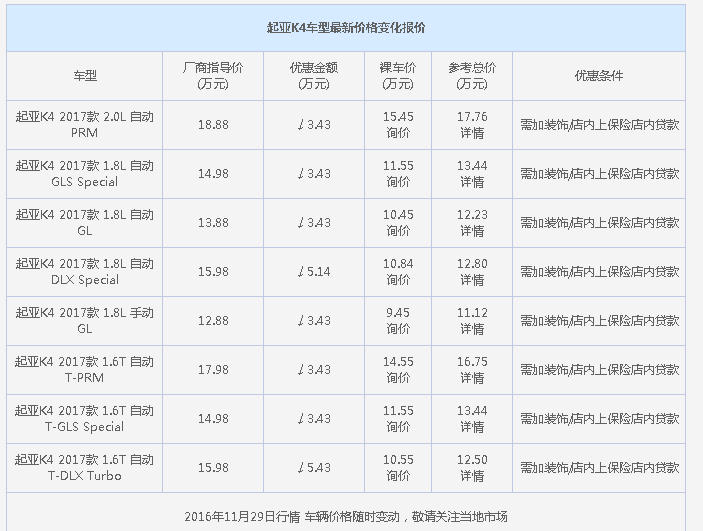This screenshot has height=531, width=703.
Task: Click the down arrow beside the 5.14 discount
Action: (302, 272)
